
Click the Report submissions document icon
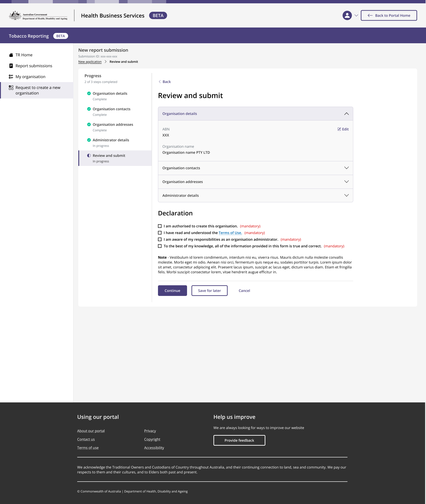click(11, 66)
